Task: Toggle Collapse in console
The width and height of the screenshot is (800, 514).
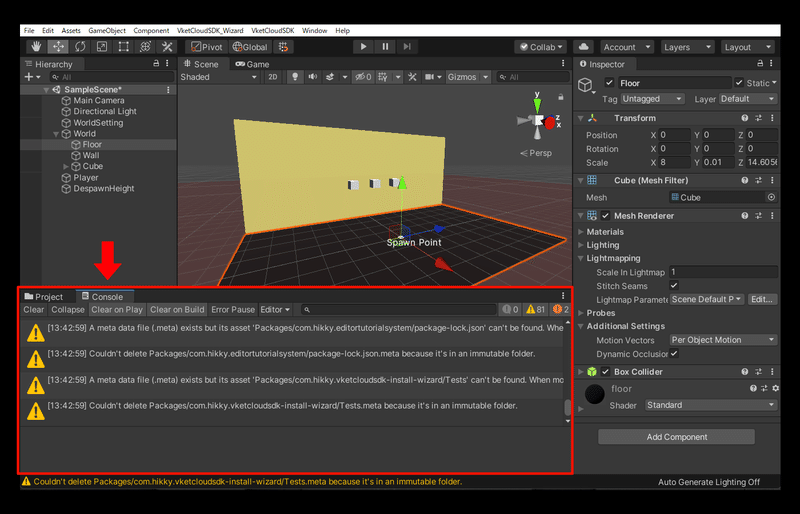Action: [68, 309]
